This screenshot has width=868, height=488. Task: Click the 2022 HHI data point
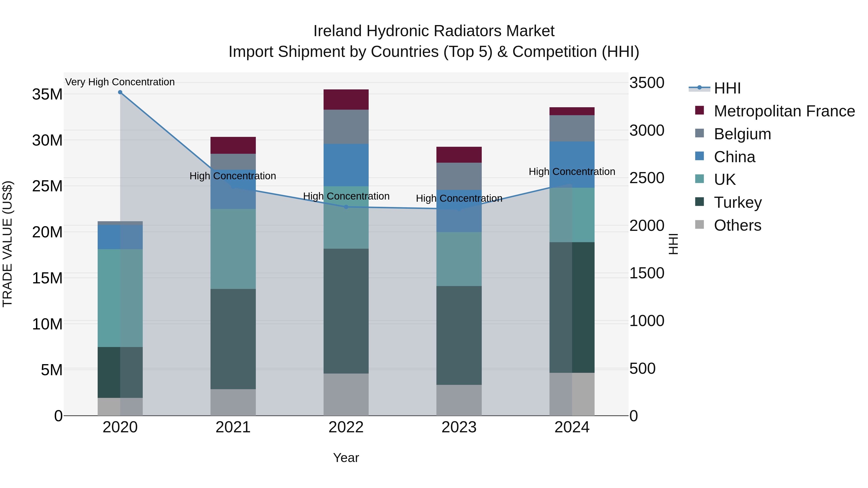pyautogui.click(x=346, y=207)
